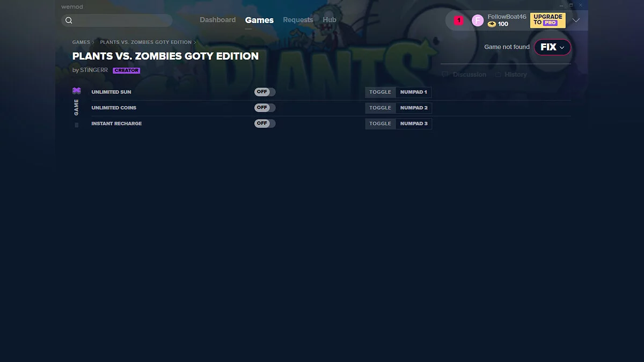Follow the GAMES breadcrumb link
This screenshot has width=644, height=362.
[x=81, y=42]
